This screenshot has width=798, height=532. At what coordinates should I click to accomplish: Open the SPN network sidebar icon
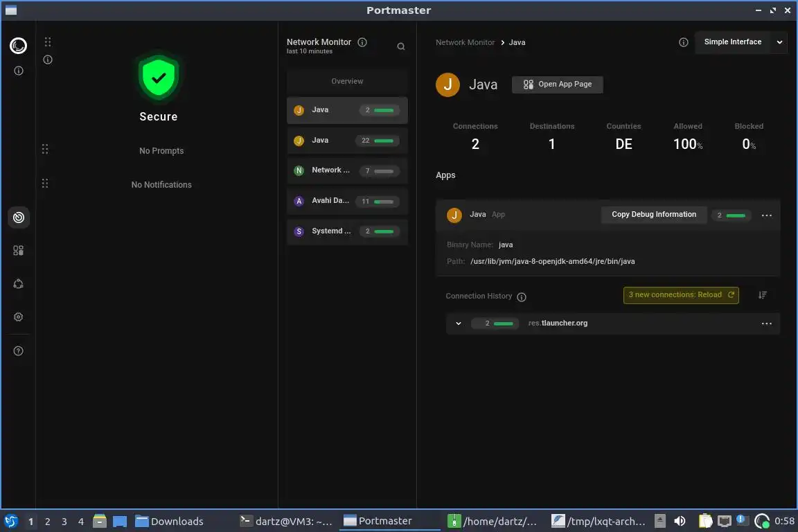(18, 283)
